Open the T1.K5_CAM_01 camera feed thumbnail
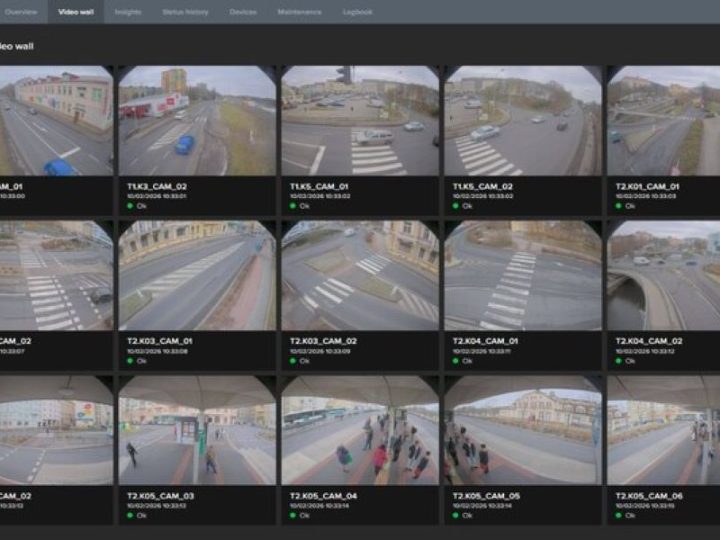Viewport: 720px width, 540px height. point(360,120)
